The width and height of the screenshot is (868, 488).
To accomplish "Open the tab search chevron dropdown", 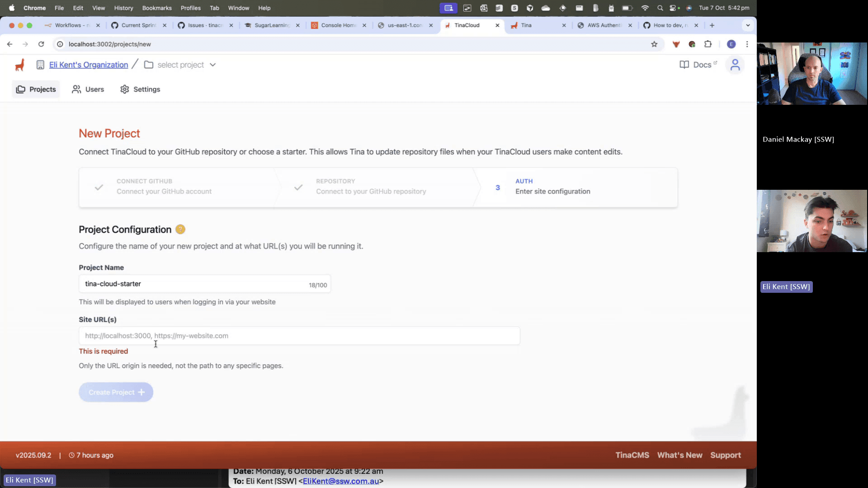I will [748, 25].
